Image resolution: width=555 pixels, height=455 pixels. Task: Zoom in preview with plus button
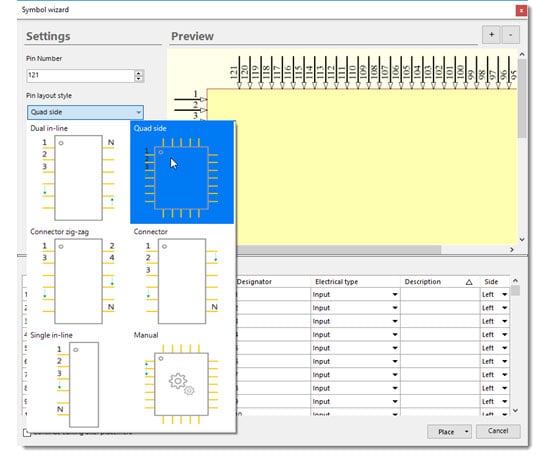click(x=491, y=35)
